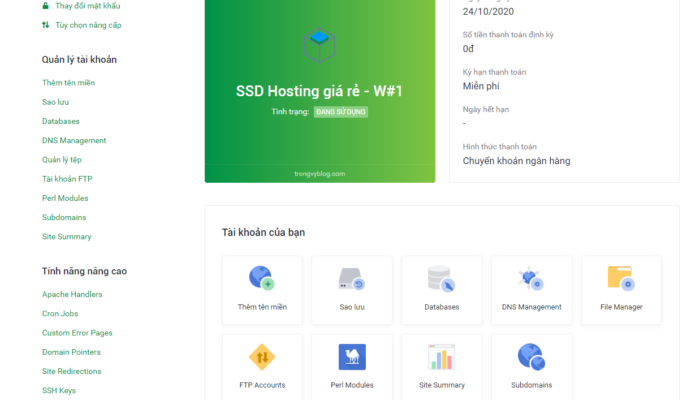Click the Miễn phí billing cycle value

pos(481,86)
